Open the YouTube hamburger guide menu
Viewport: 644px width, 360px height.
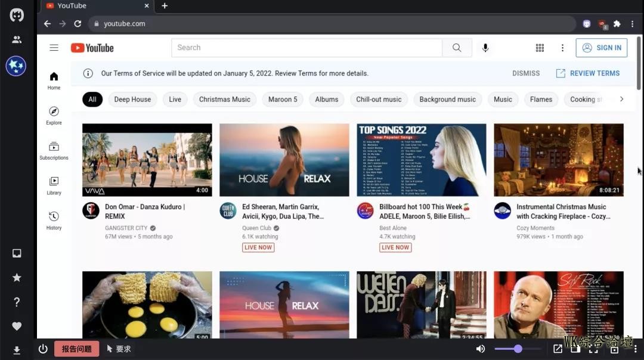(54, 48)
